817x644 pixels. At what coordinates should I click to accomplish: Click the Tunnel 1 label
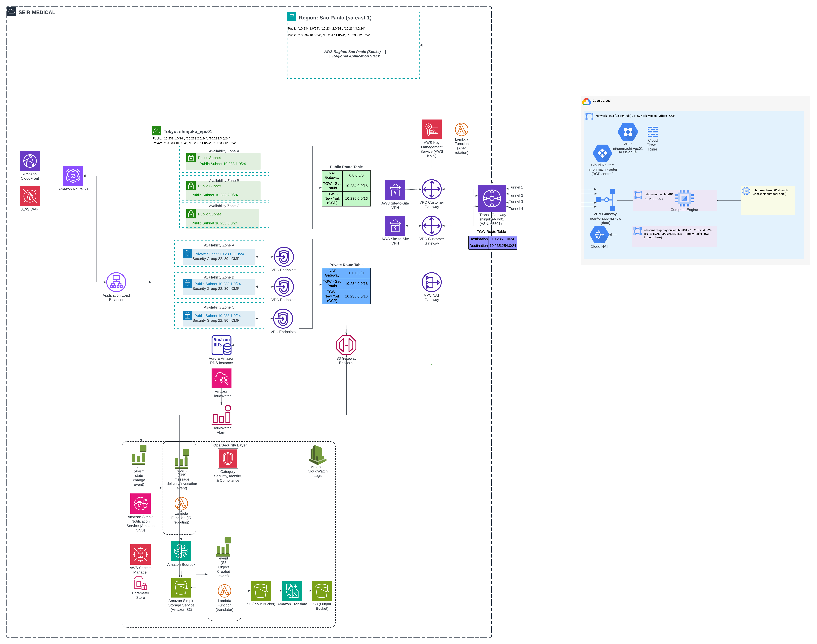coord(516,187)
